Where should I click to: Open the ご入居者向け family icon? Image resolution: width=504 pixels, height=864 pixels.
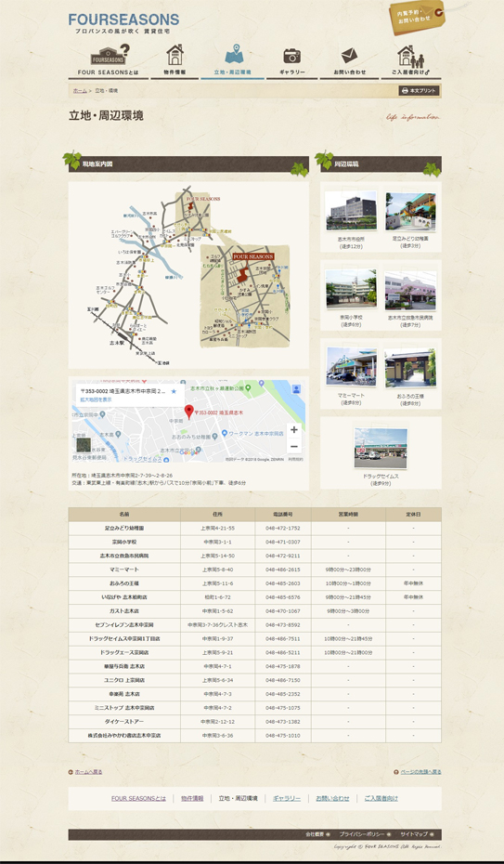[x=410, y=56]
